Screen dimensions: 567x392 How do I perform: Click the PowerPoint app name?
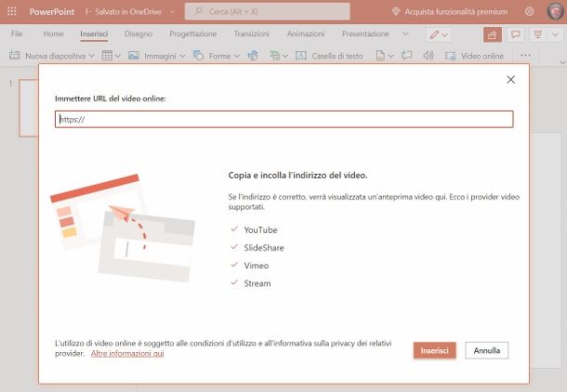52,11
